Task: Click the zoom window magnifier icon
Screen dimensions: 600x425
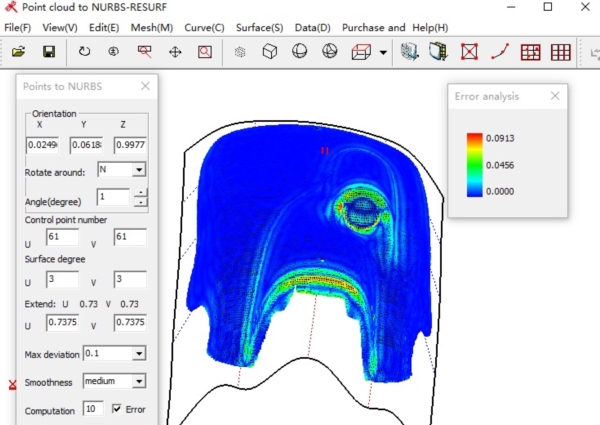Action: (x=205, y=51)
